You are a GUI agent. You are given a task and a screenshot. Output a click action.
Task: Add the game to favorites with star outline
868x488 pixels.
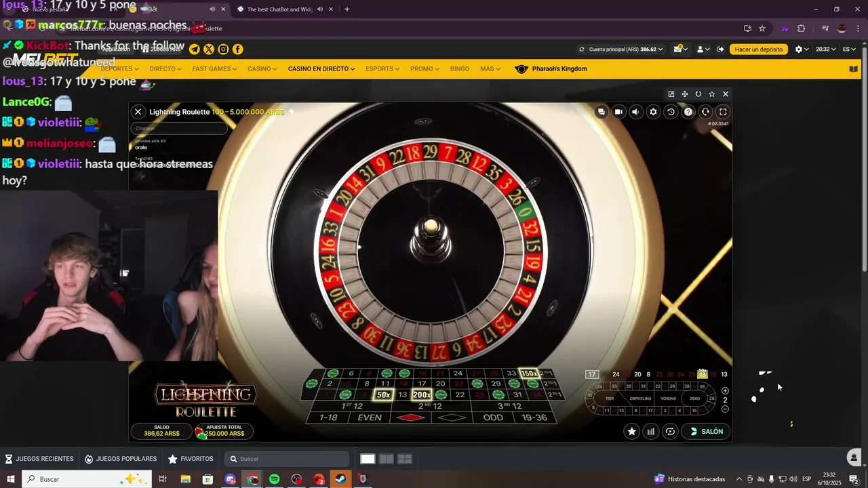[x=712, y=94]
